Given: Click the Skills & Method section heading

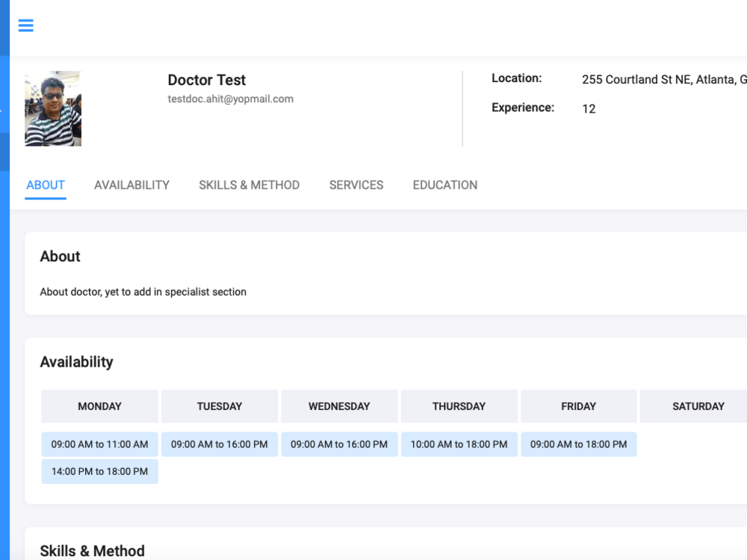Looking at the screenshot, I should click(93, 551).
